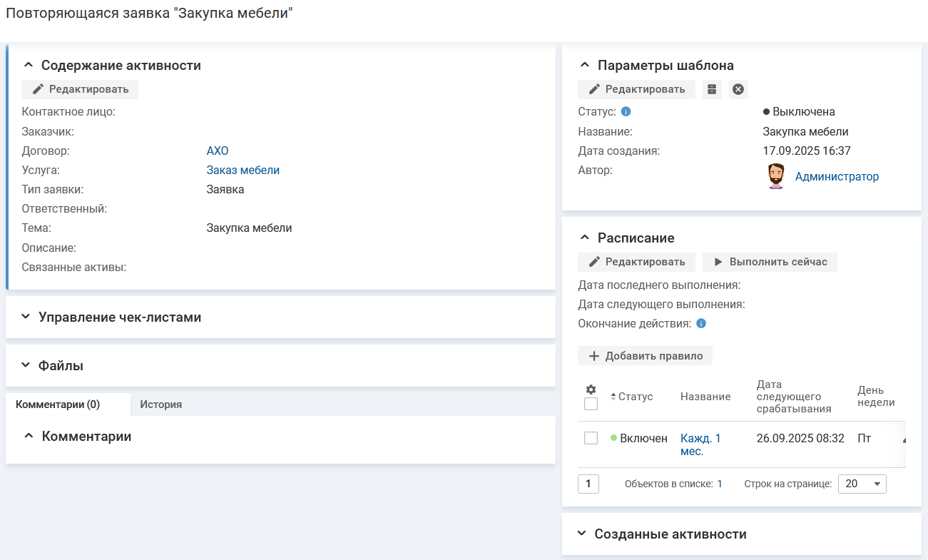Click the circled X delete icon

738,89
